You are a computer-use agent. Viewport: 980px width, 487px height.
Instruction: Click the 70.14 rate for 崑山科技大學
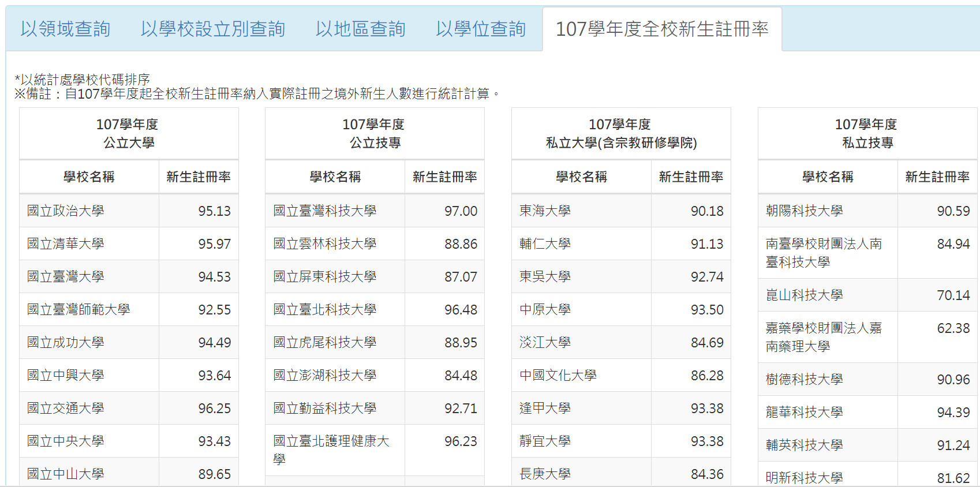(x=953, y=295)
